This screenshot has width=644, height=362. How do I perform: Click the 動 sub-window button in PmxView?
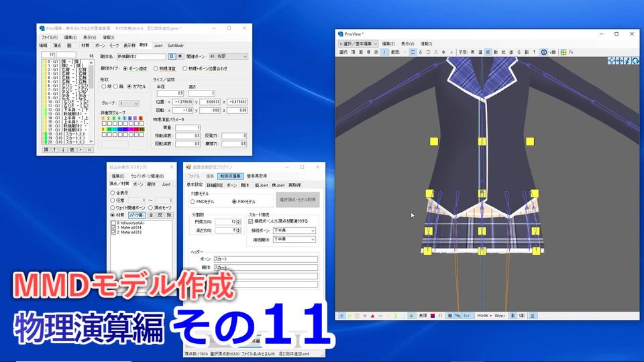496,52
